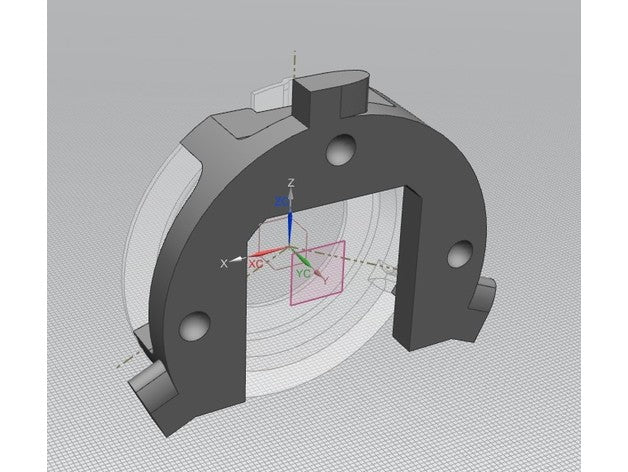This screenshot has width=628, height=472.
Task: Click the white Z axis arrowhead
Action: click(291, 194)
